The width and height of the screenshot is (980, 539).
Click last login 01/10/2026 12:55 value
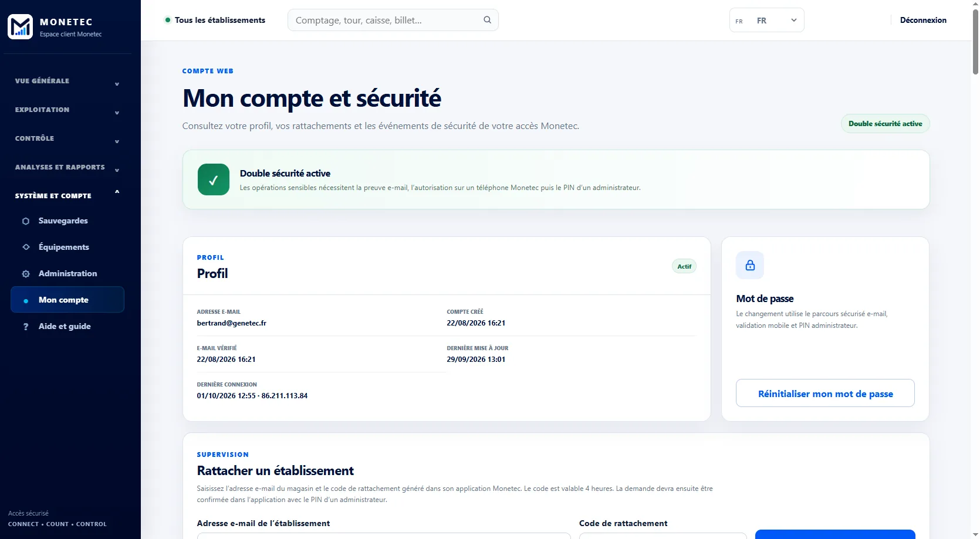pyautogui.click(x=252, y=396)
